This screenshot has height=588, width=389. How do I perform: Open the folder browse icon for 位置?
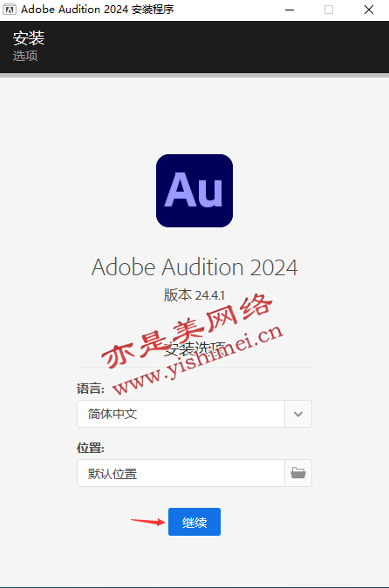click(x=298, y=473)
